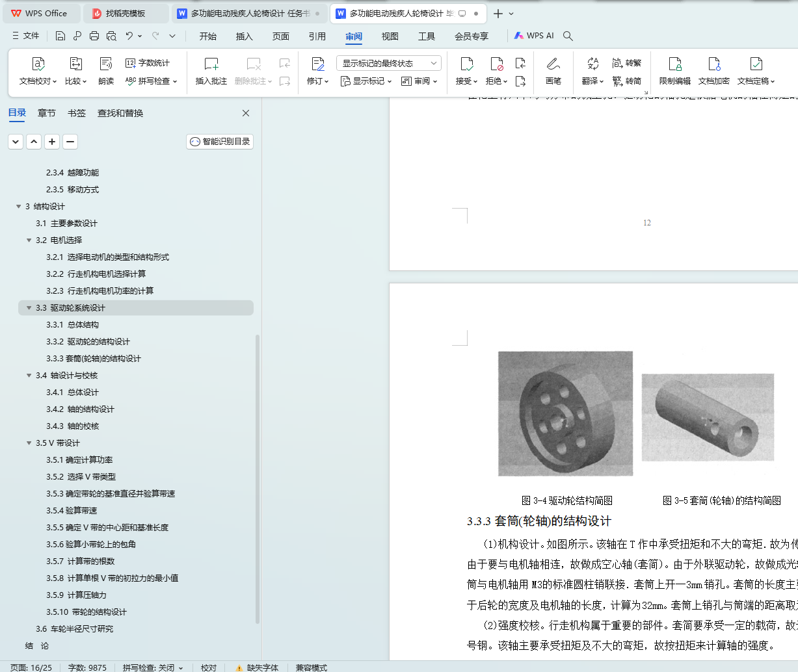Image resolution: width=798 pixels, height=672 pixels.
Task: Open 审阅 pane dropdown in ribbon
Action: [x=419, y=81]
